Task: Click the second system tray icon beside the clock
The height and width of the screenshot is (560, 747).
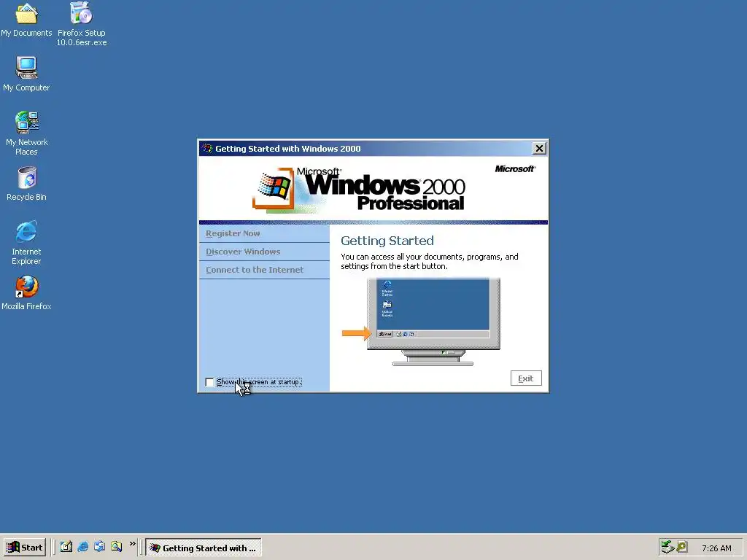Action: (682, 548)
